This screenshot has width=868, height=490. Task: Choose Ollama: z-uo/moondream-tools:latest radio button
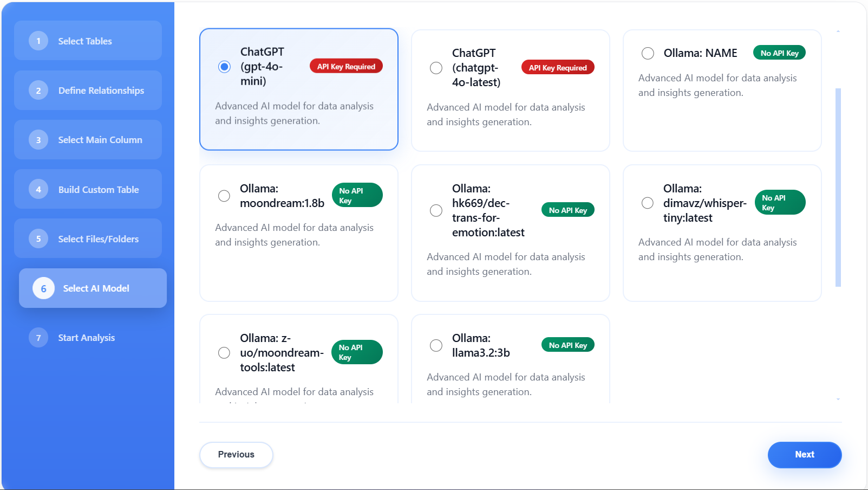click(224, 353)
